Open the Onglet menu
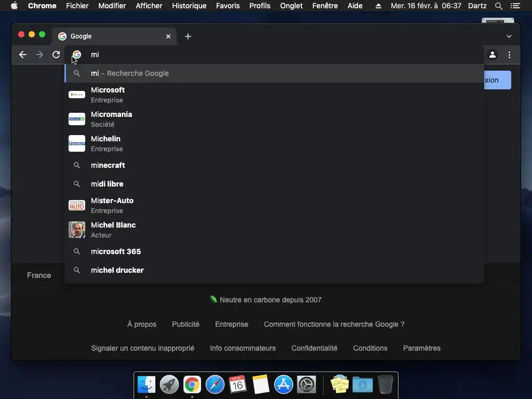 coord(291,6)
